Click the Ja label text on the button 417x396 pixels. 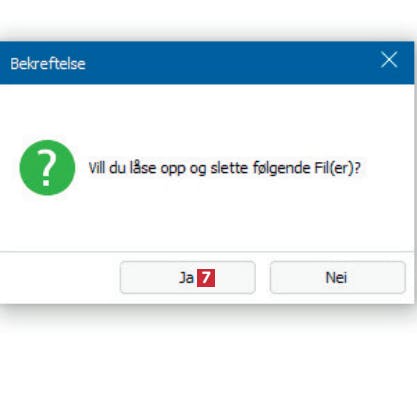tap(186, 278)
